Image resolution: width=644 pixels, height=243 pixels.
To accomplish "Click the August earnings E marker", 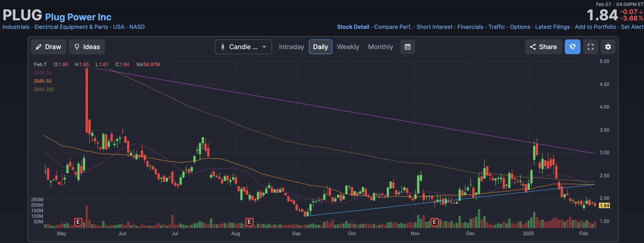I will [x=249, y=222].
